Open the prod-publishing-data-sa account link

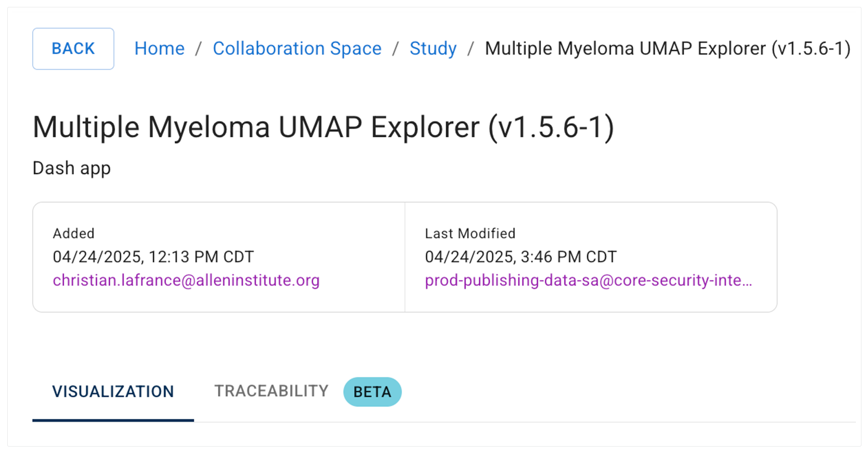588,281
